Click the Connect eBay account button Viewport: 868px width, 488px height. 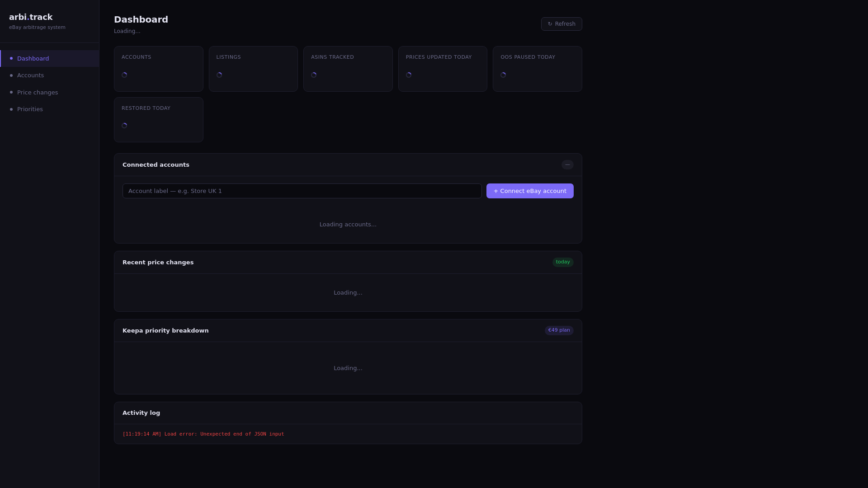[x=530, y=191]
